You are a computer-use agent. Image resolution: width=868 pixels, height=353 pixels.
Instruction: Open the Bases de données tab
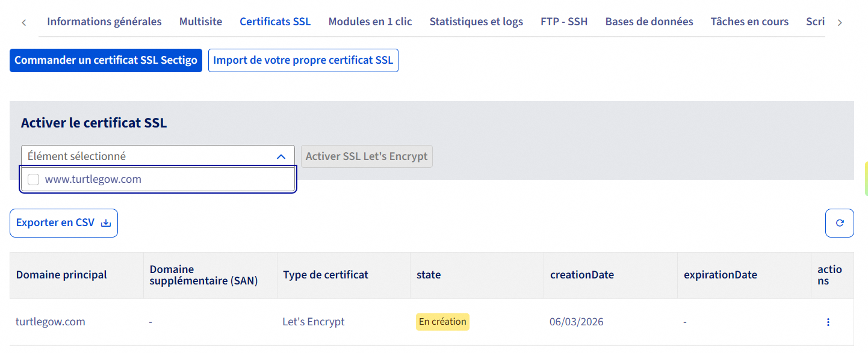[649, 22]
